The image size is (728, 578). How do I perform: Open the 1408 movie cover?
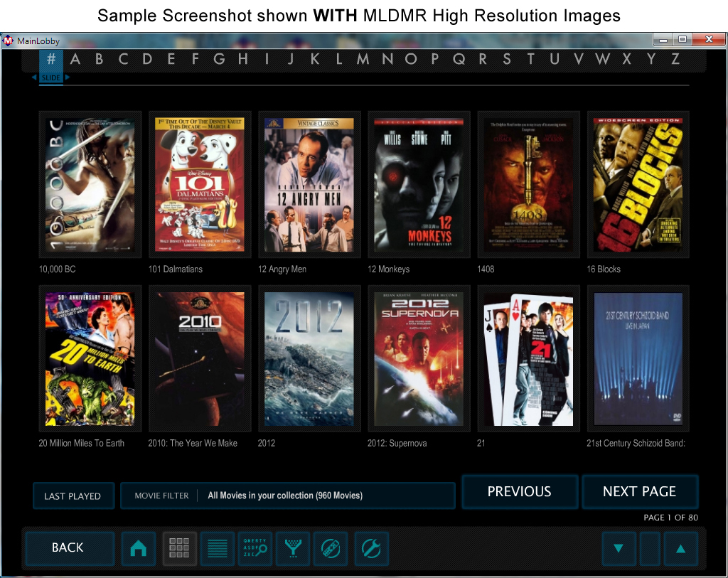(528, 184)
